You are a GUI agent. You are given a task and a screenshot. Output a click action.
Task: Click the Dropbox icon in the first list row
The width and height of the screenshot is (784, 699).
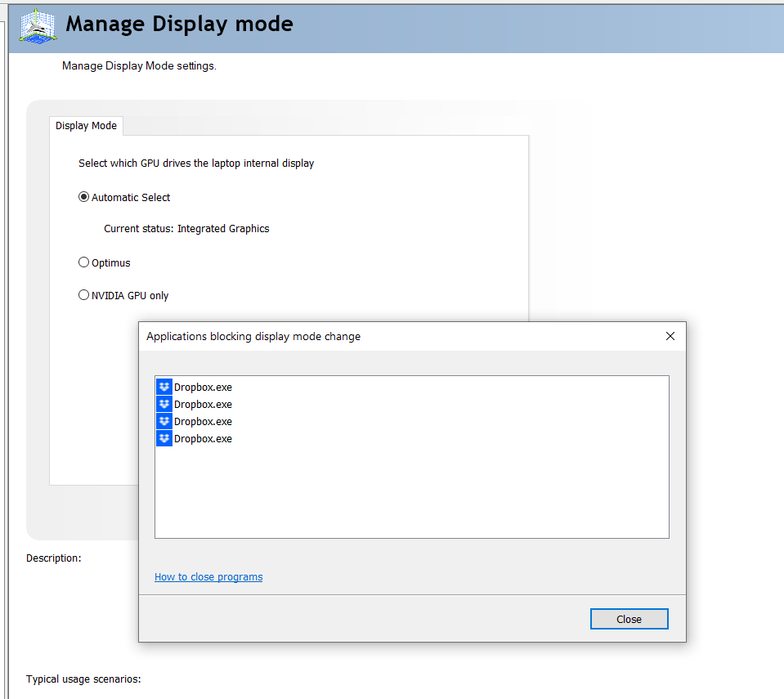(164, 387)
